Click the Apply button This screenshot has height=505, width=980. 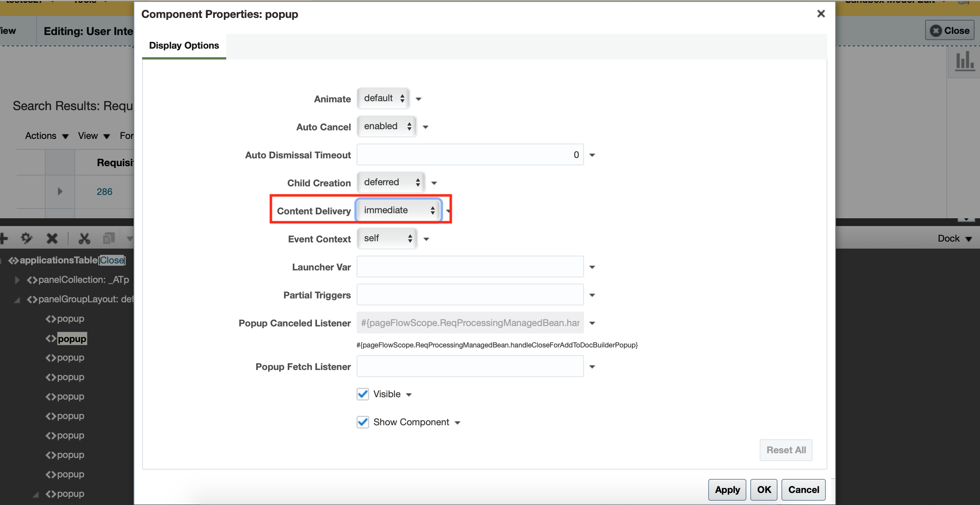[727, 489]
